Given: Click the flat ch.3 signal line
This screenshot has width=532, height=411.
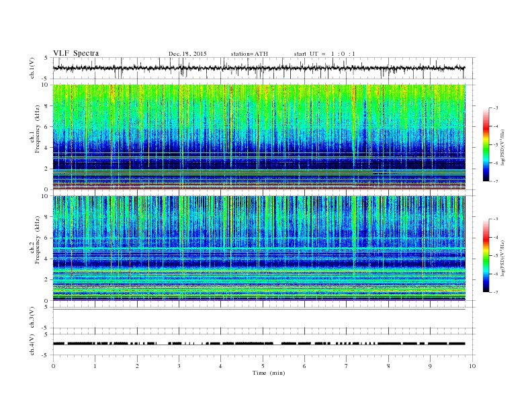Looking at the screenshot, I should click(x=259, y=310).
